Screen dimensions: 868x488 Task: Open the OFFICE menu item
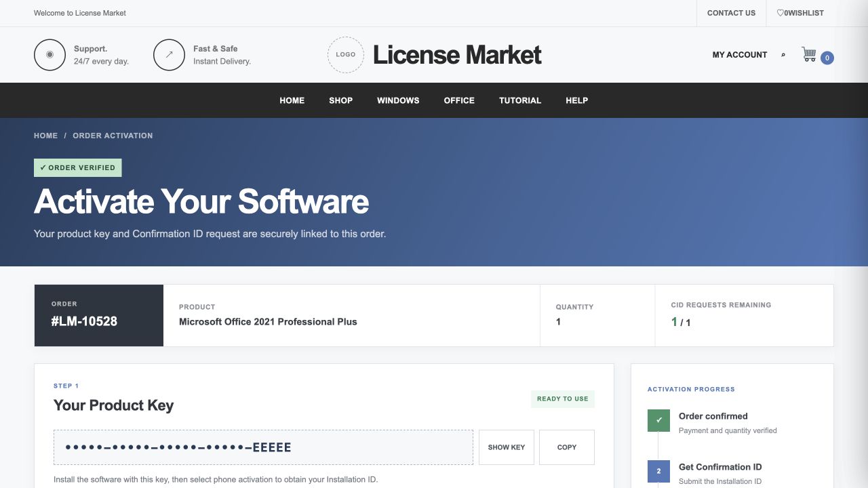coord(459,100)
